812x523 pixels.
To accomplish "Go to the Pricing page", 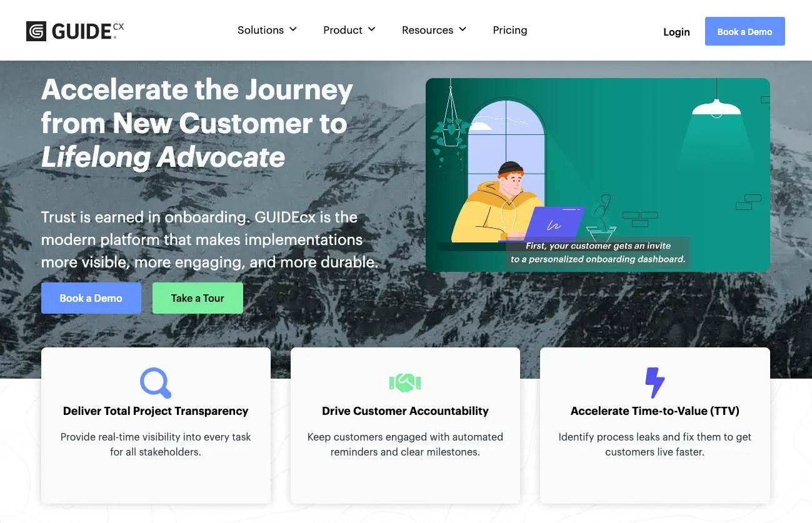I will click(510, 30).
